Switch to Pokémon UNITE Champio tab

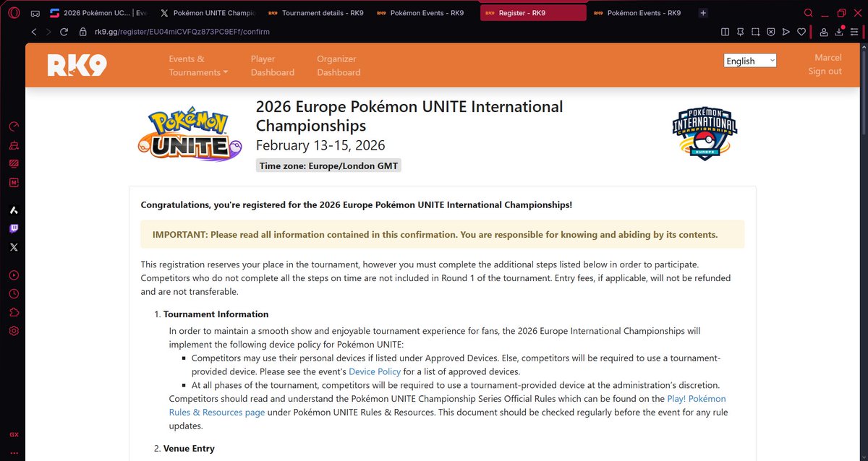click(x=208, y=13)
